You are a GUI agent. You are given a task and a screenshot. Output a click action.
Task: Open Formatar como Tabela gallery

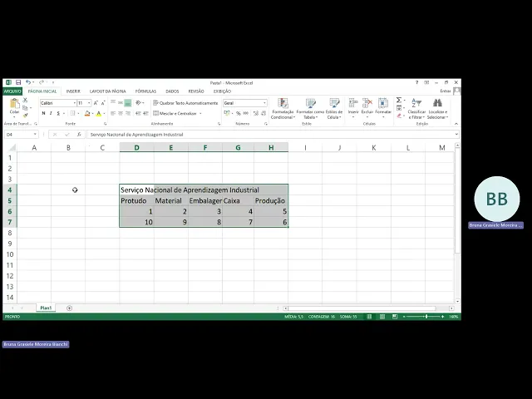(310, 109)
